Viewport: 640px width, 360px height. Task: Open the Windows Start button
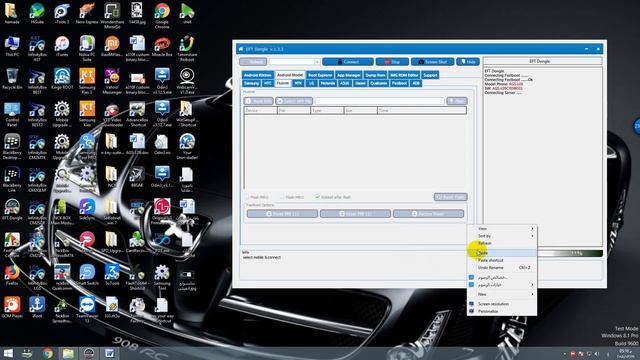pos(8,353)
